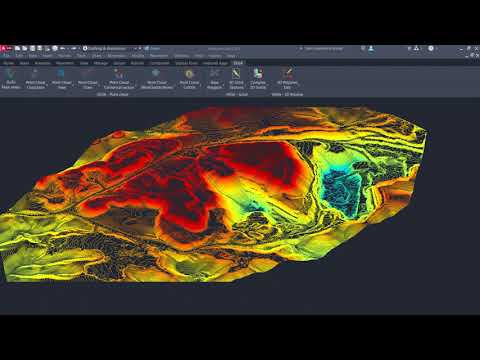Screen dimensions: 480x360
Task: Click the Save icon in quick access toolbar
Action: (32, 49)
